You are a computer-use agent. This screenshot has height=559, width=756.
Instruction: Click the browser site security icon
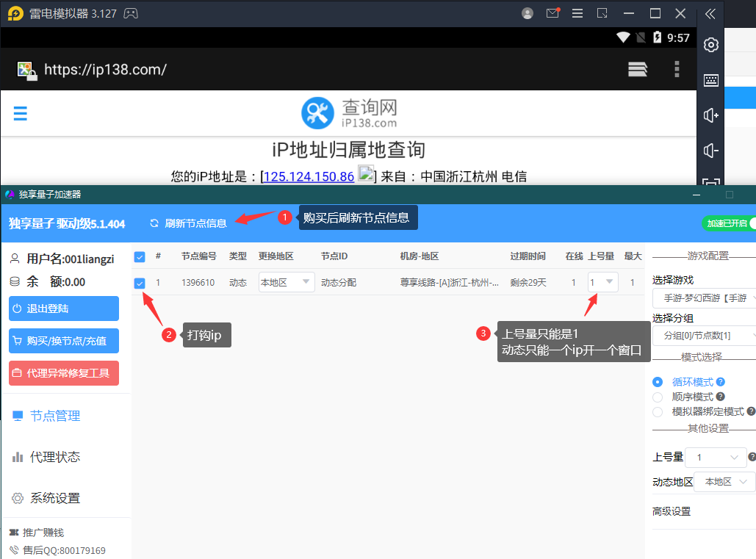pos(27,71)
